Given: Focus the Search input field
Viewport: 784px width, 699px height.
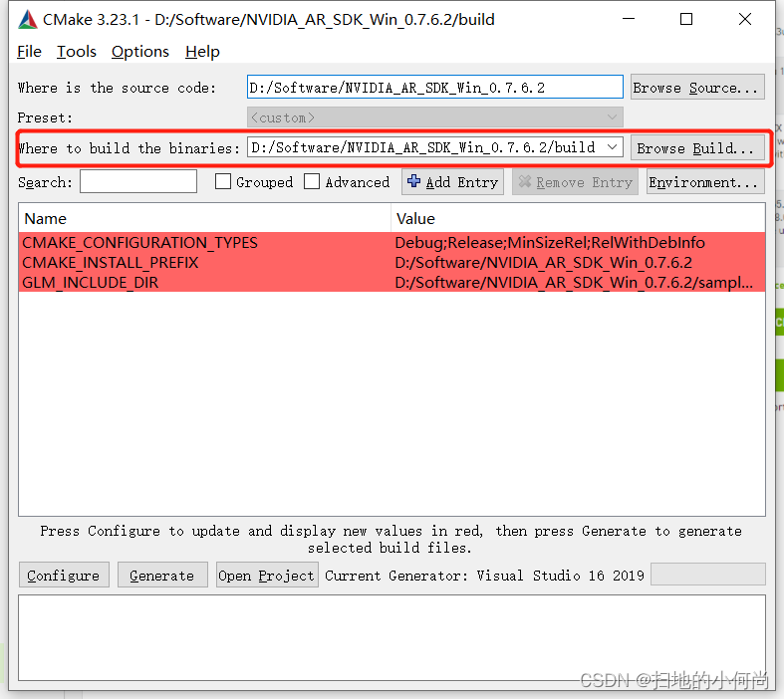Looking at the screenshot, I should coord(138,181).
